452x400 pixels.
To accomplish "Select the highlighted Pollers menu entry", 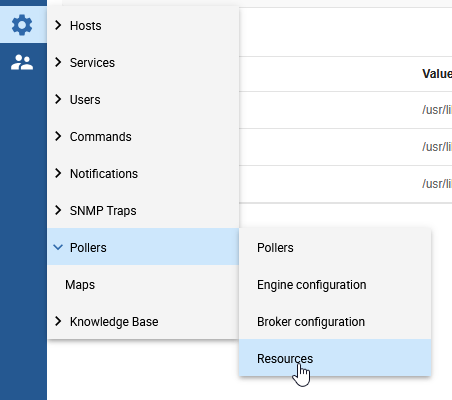I will (x=143, y=247).
